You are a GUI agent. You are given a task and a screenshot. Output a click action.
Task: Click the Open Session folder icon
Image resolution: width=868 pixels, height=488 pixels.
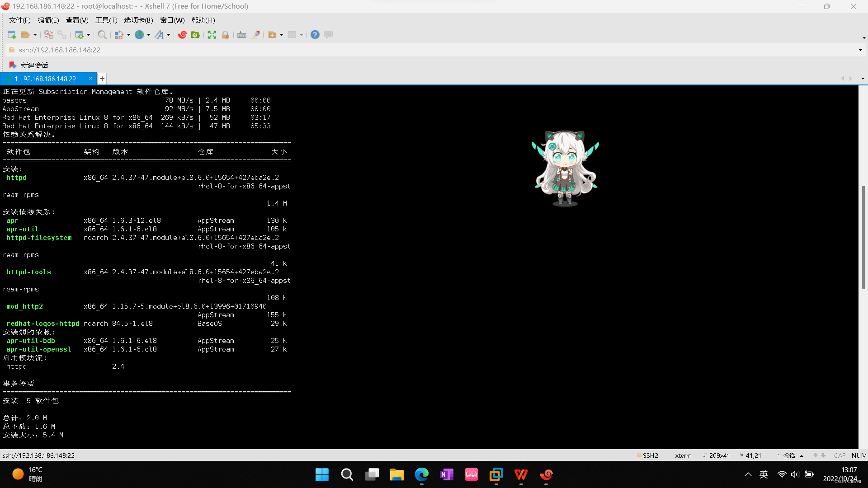(x=25, y=35)
